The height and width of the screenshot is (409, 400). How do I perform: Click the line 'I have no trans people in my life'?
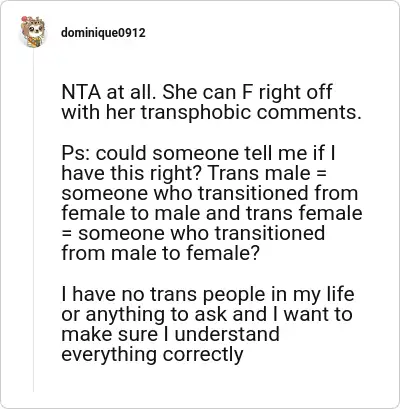click(x=208, y=295)
